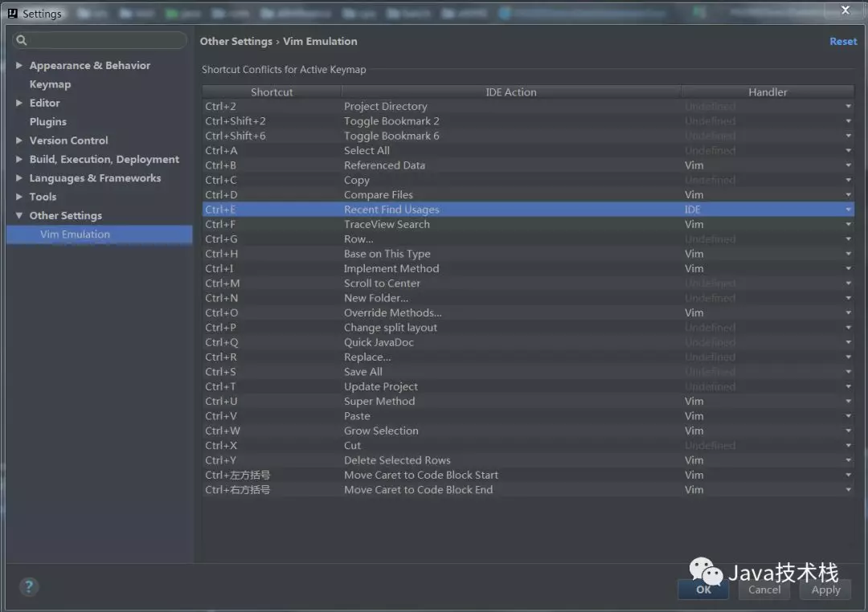This screenshot has height=612, width=868.
Task: Select Keymap in settings sidebar
Action: tap(50, 84)
